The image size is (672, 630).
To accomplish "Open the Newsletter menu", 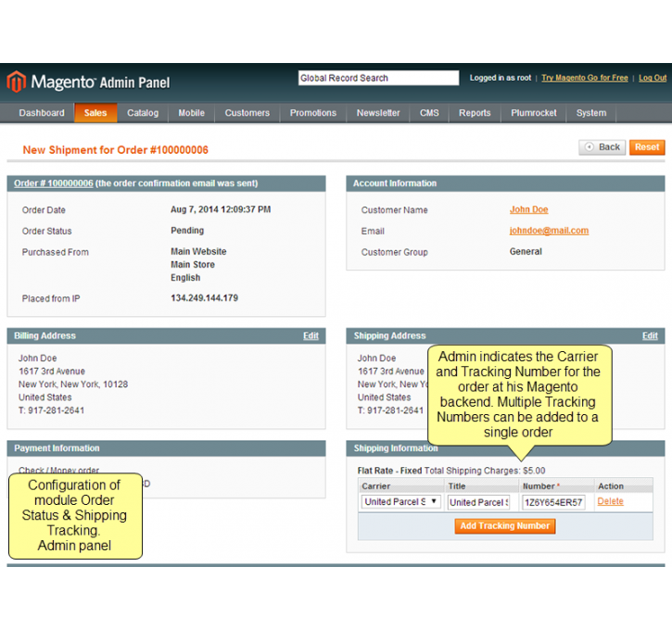I will (x=378, y=113).
